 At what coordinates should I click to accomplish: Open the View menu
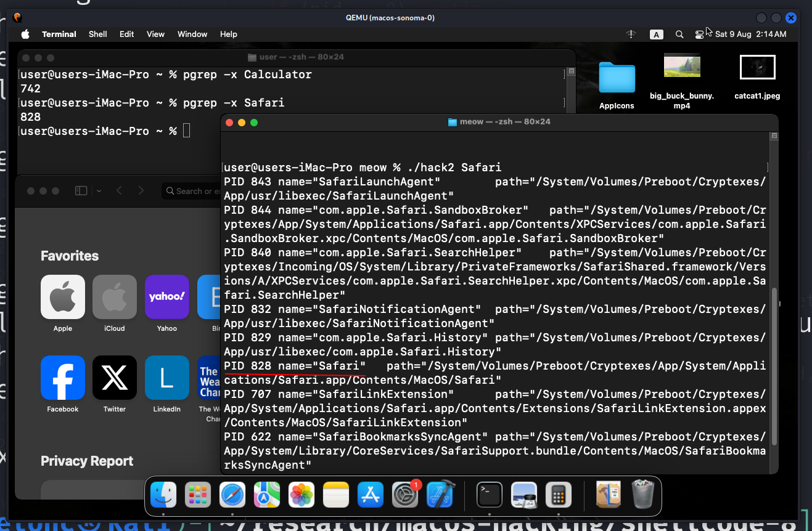(155, 34)
